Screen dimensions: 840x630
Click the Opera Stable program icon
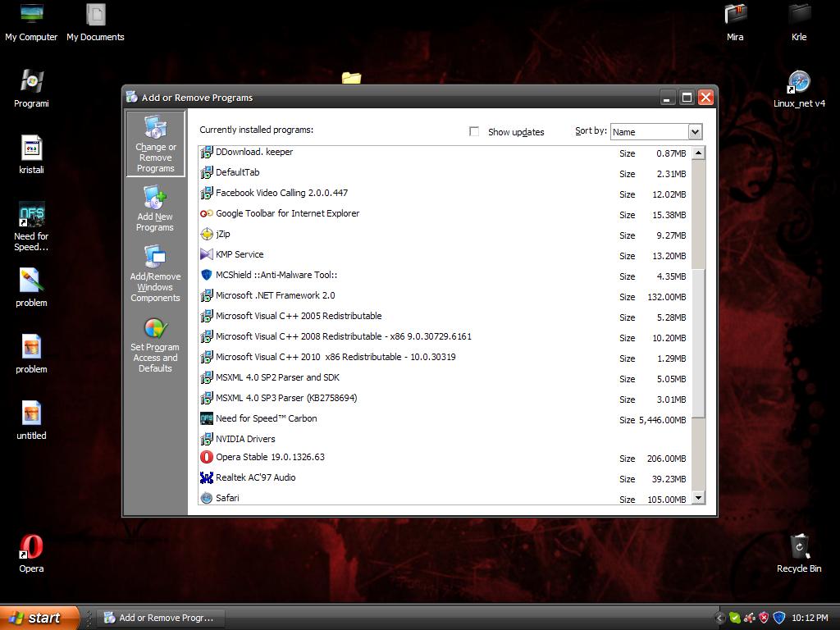[x=207, y=457]
